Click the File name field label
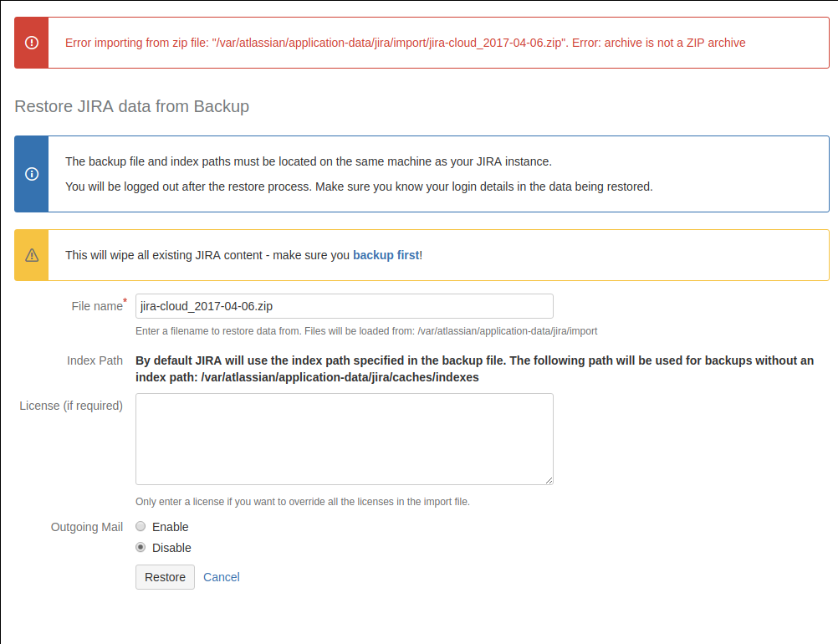Image resolution: width=838 pixels, height=644 pixels. pos(97,306)
